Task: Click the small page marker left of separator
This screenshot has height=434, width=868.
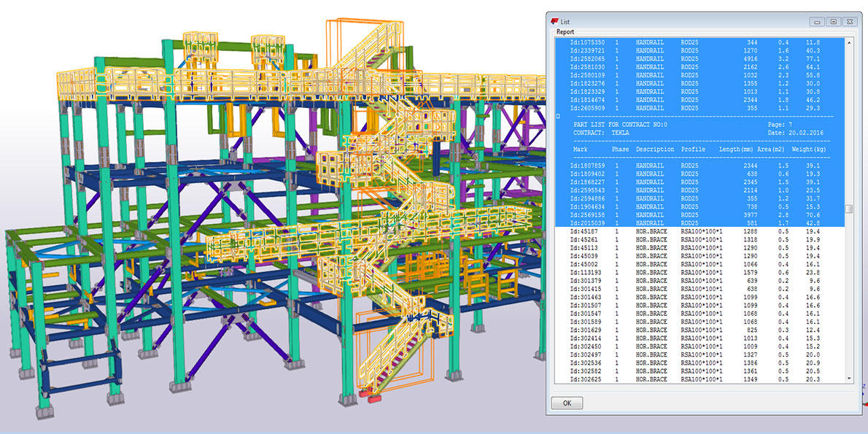Action: 558,116
